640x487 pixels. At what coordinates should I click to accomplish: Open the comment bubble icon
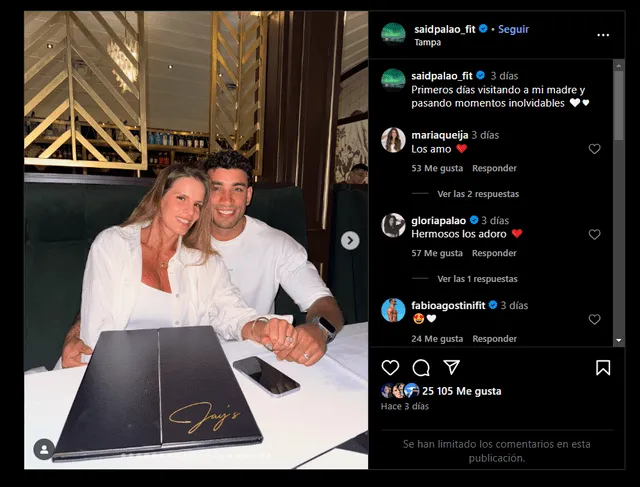point(421,368)
